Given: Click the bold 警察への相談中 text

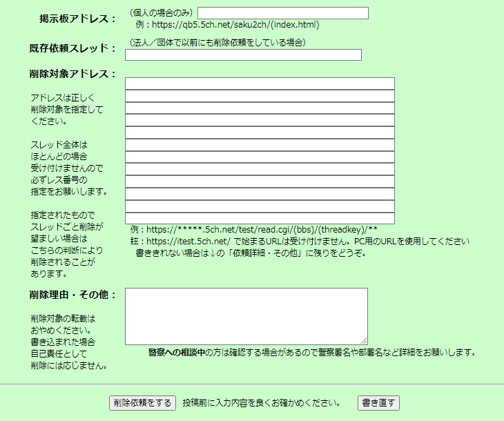Looking at the screenshot, I should click(x=177, y=353).
